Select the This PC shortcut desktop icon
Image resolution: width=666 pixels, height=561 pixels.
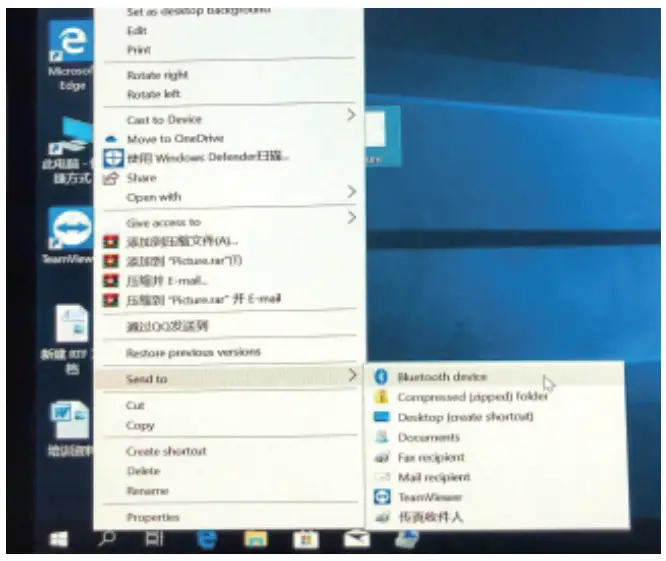pyautogui.click(x=70, y=151)
